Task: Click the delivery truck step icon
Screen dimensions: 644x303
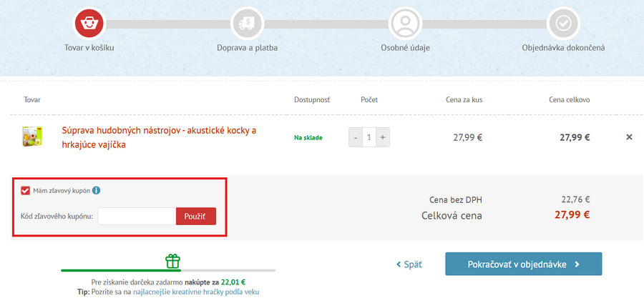Action: [247, 24]
